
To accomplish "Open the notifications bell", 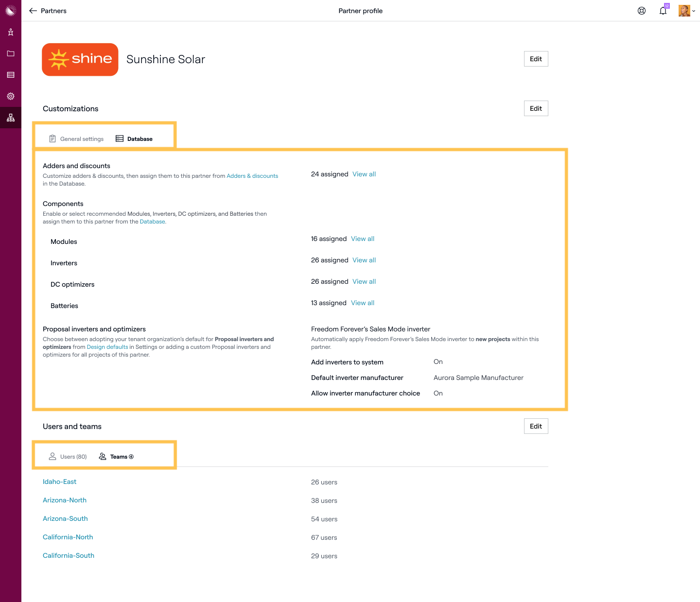I will (663, 11).
